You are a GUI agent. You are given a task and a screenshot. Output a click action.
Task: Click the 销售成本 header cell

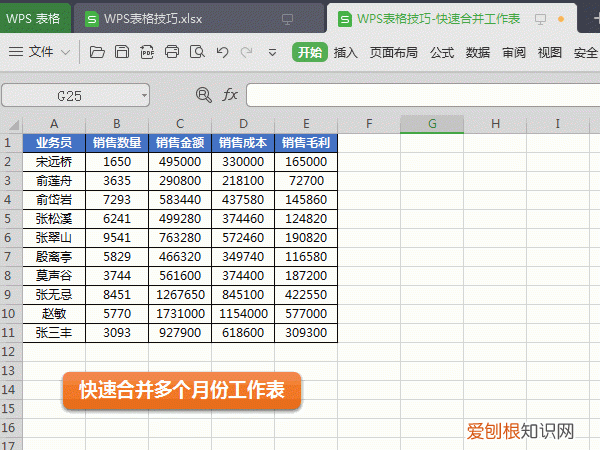[243, 143]
